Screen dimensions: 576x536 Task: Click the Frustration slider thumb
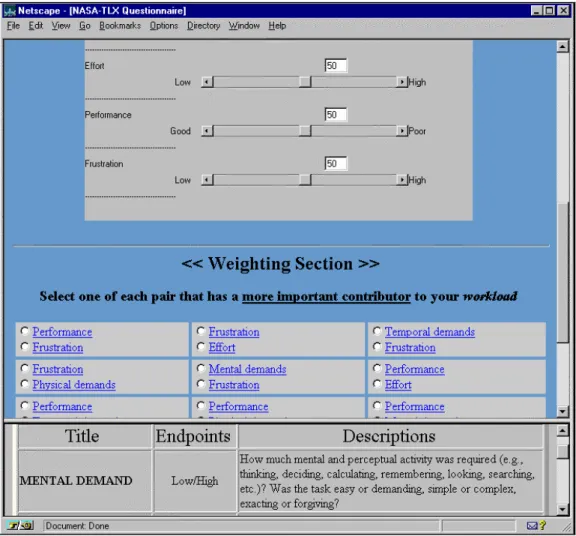pyautogui.click(x=305, y=180)
